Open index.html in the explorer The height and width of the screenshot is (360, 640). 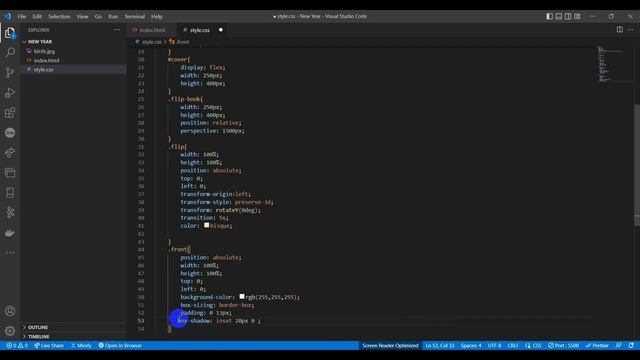point(46,60)
